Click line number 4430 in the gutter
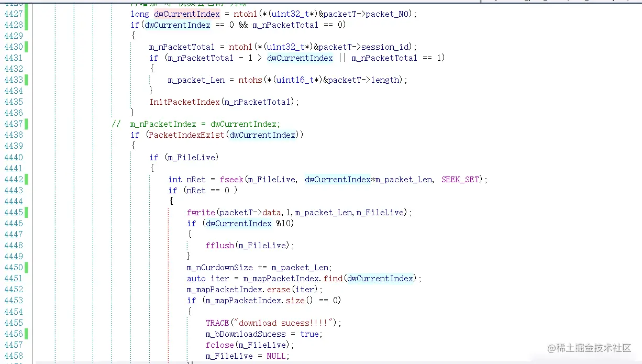Viewport: 642px width, 364px height. (14, 47)
